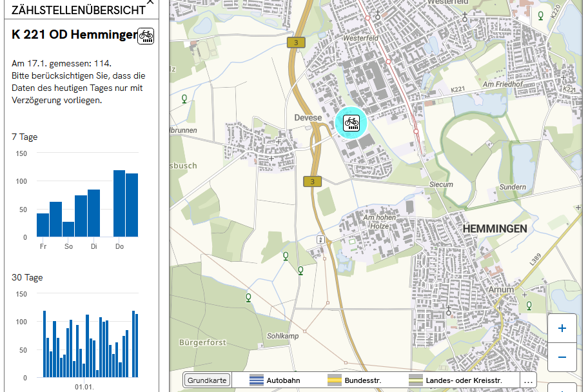Viewport: 588px width, 392px height.
Task: Click the lower B3 road shield below Devese
Action: pyautogui.click(x=311, y=181)
